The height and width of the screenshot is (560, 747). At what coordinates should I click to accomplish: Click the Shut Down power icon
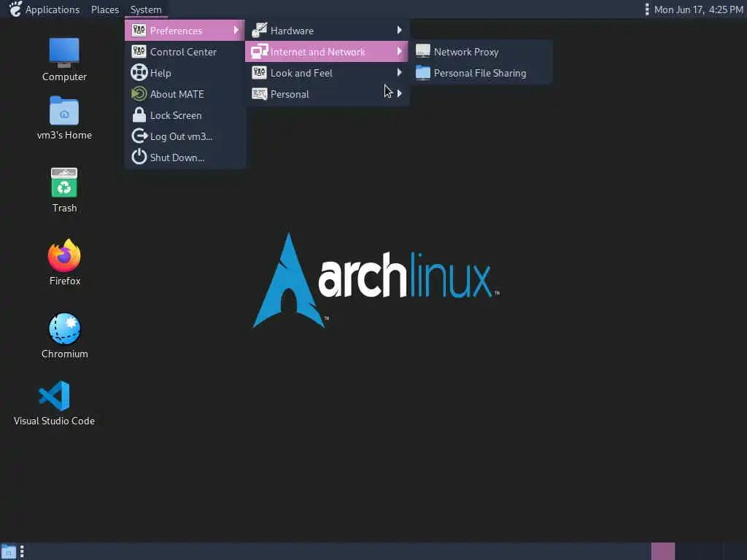tap(139, 157)
